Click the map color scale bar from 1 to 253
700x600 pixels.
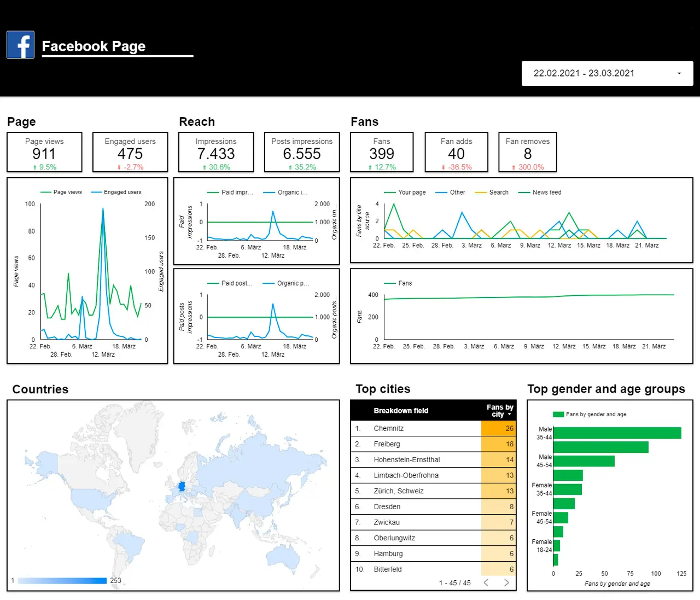tap(62, 580)
